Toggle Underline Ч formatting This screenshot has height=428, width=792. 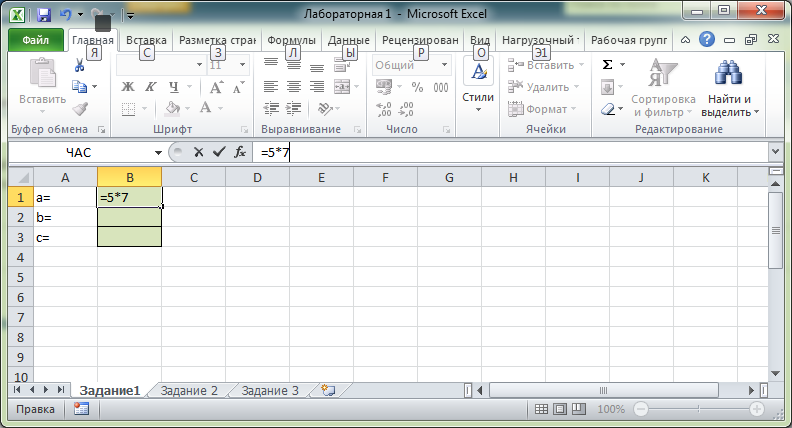(x=174, y=87)
